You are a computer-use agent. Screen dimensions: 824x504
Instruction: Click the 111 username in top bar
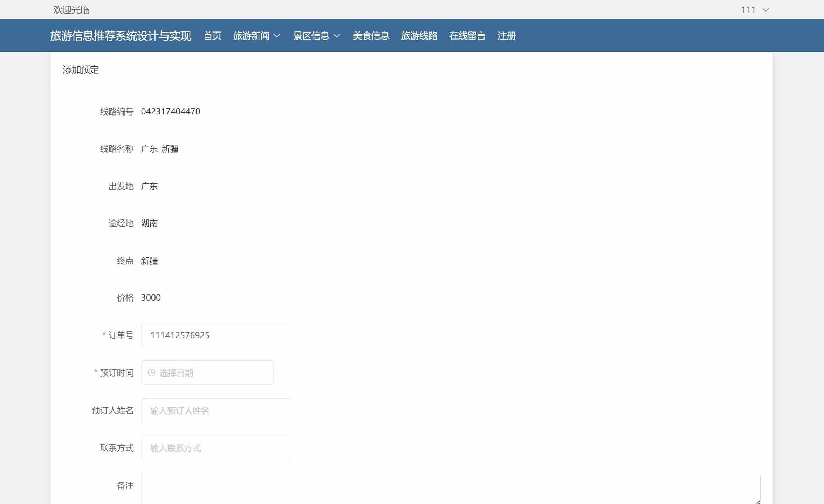748,10
